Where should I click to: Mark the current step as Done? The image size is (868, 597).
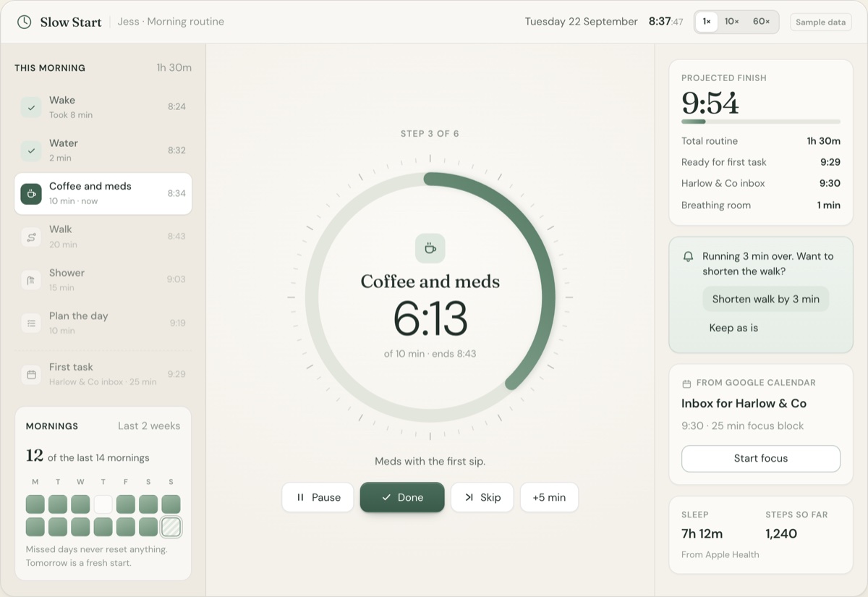point(402,497)
